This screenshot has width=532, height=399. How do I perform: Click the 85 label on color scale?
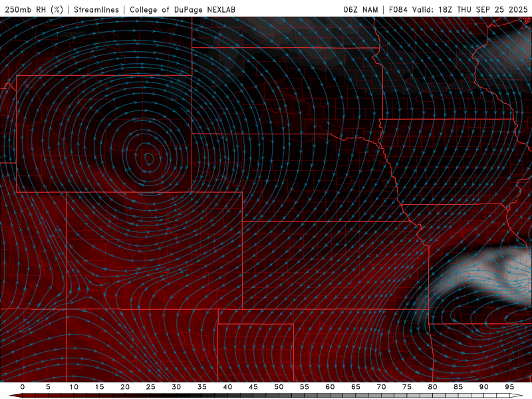458,387
